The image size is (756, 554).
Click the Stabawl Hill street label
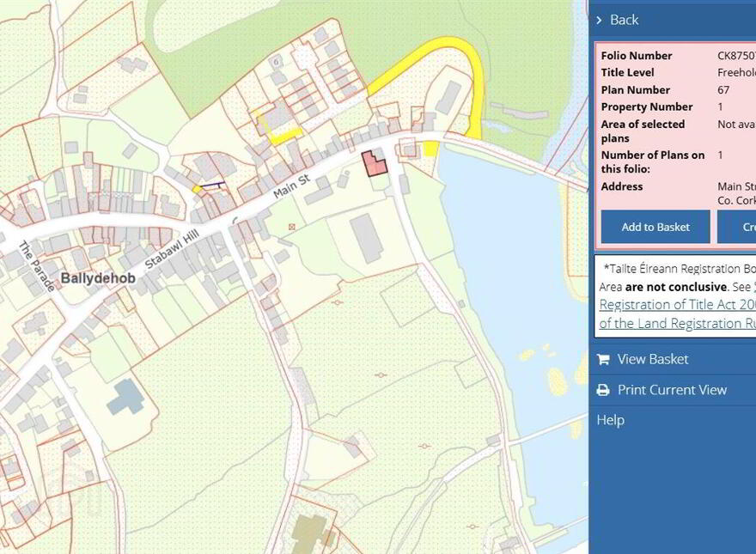pos(172,250)
